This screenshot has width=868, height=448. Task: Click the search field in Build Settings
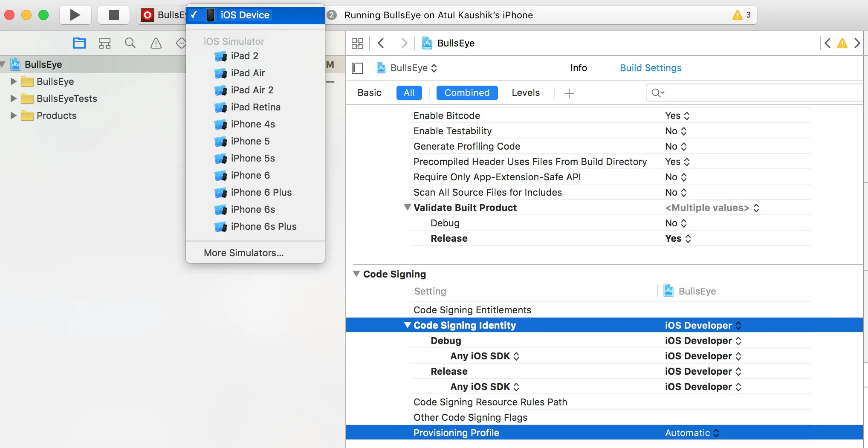[x=755, y=93]
